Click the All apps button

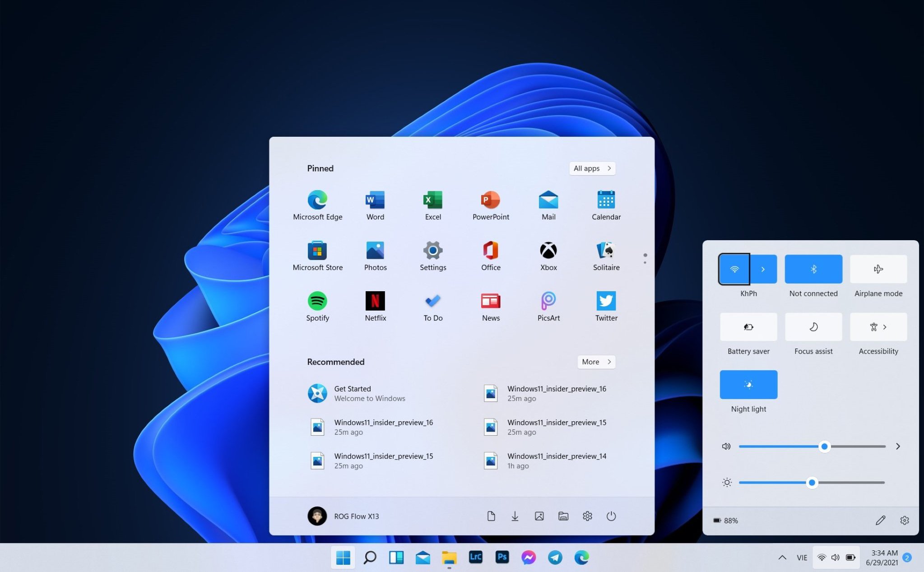click(591, 168)
